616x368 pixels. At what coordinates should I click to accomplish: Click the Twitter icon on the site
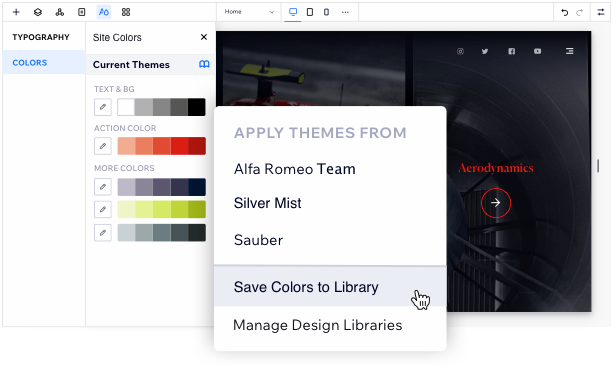[x=485, y=51]
